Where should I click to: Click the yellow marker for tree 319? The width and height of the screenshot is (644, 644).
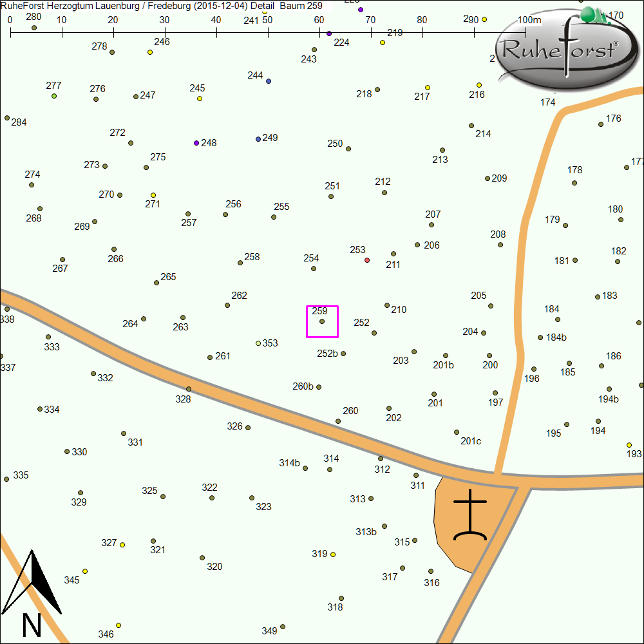click(x=333, y=554)
